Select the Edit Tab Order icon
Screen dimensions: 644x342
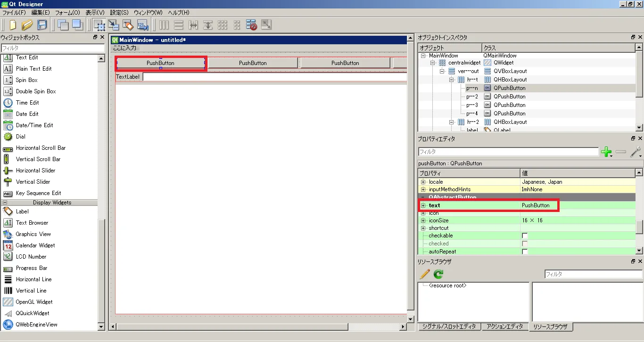[x=142, y=25]
